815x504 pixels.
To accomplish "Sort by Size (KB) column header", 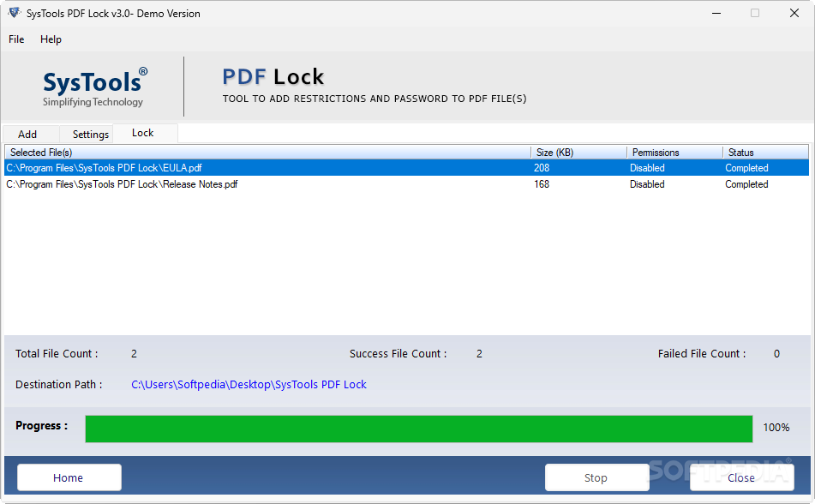I will coord(579,153).
